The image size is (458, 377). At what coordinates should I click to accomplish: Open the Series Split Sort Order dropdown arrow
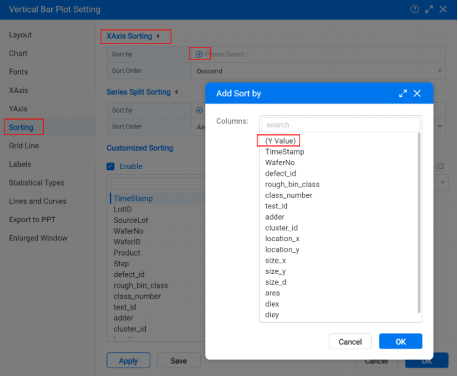tap(440, 126)
